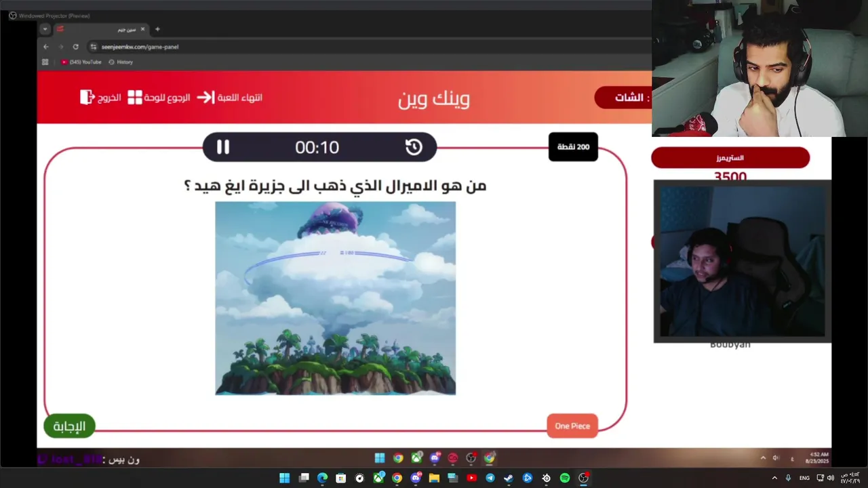
Task: Click the Egghead island question image
Action: (336, 298)
